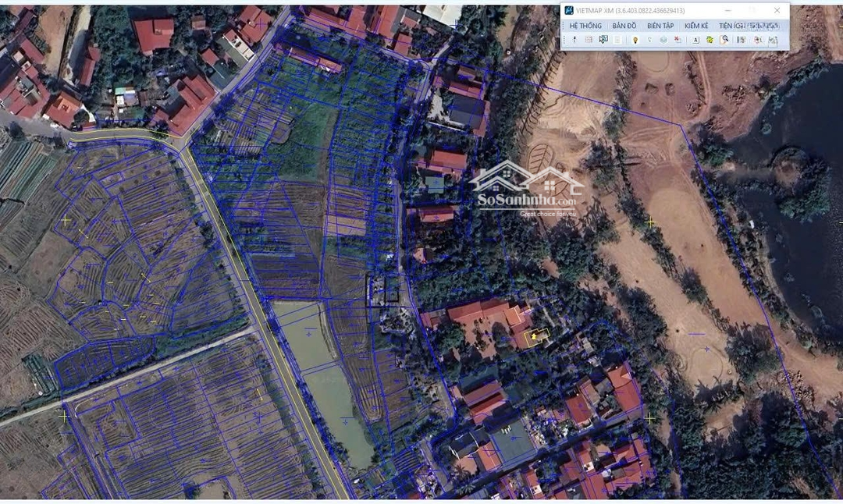Open the KIỂM KÊ menu
The height and width of the screenshot is (504, 843).
pos(696,26)
